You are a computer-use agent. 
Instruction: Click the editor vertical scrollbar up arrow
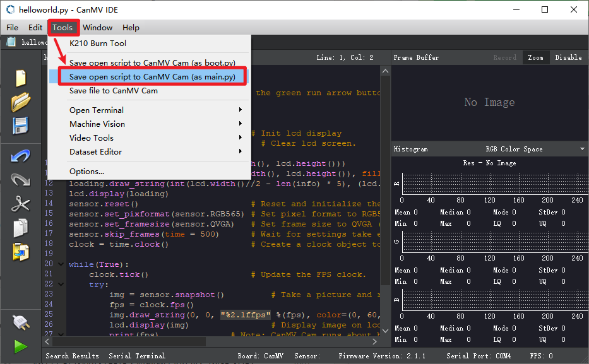click(x=385, y=71)
